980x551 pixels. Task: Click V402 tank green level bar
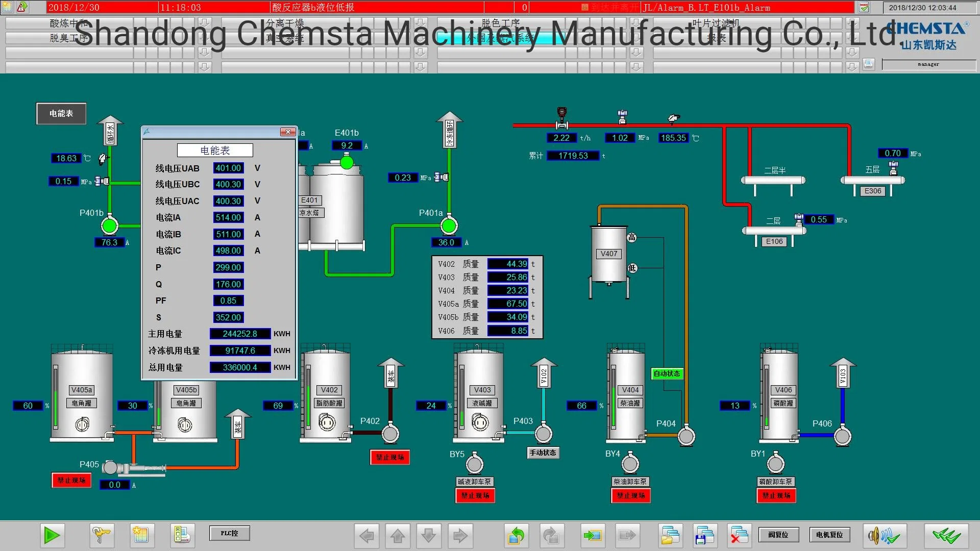click(308, 397)
